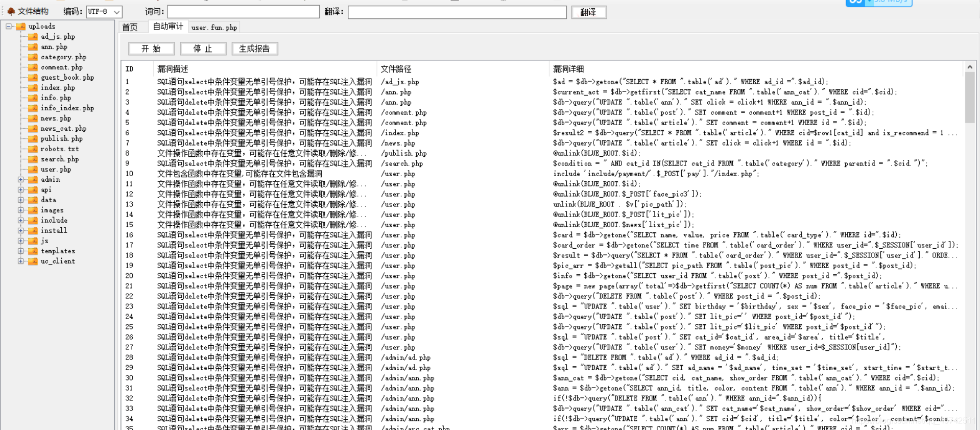The width and height of the screenshot is (980, 430).
Task: Click the comment.php file icon
Action: tap(33, 67)
